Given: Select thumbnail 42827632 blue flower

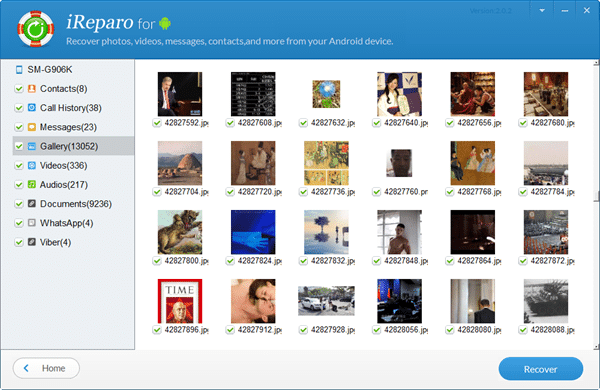Looking at the screenshot, I should tap(326, 94).
